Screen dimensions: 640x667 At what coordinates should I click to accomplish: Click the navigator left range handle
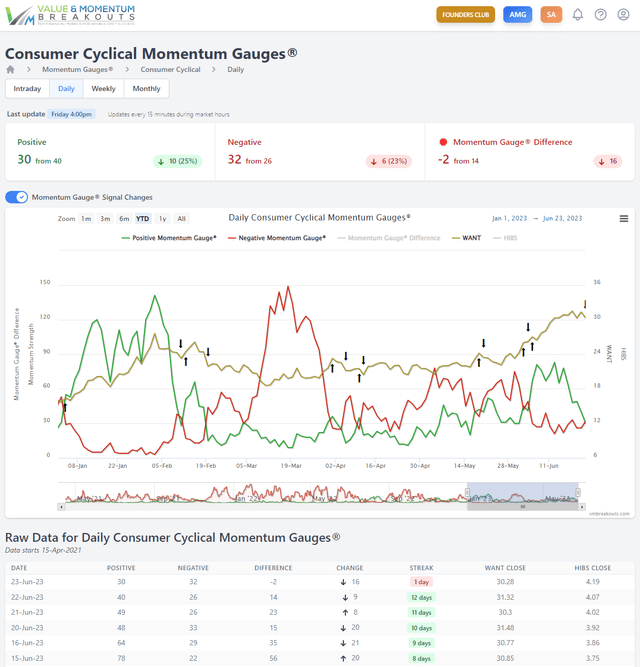[467, 493]
